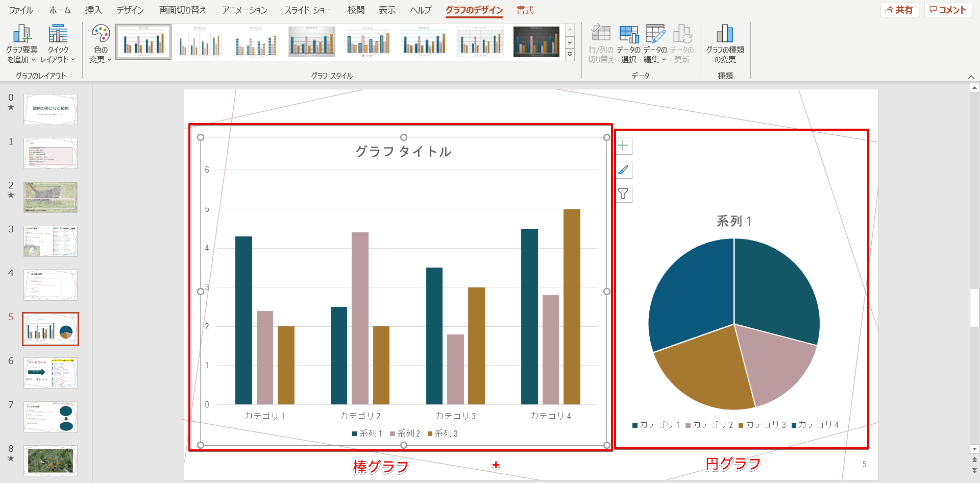The width and height of the screenshot is (980, 483).
Task: Click the top-center chart resize handle
Action: pyautogui.click(x=404, y=137)
